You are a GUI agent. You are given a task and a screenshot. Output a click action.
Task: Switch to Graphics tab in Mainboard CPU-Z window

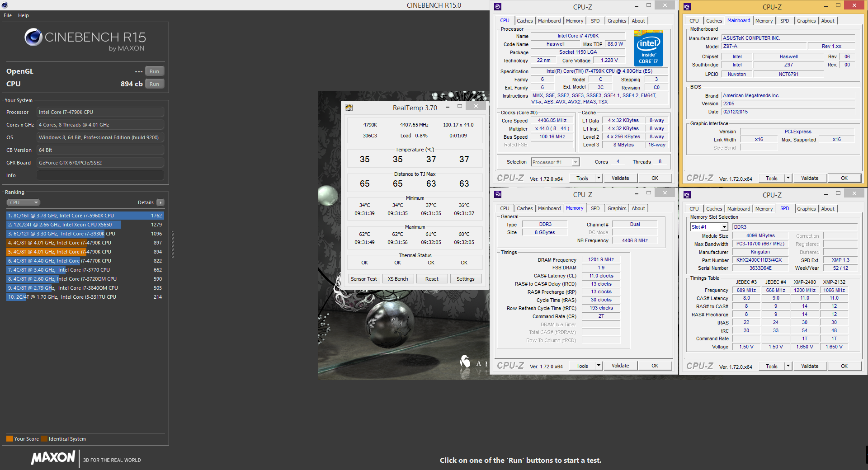[x=806, y=21]
